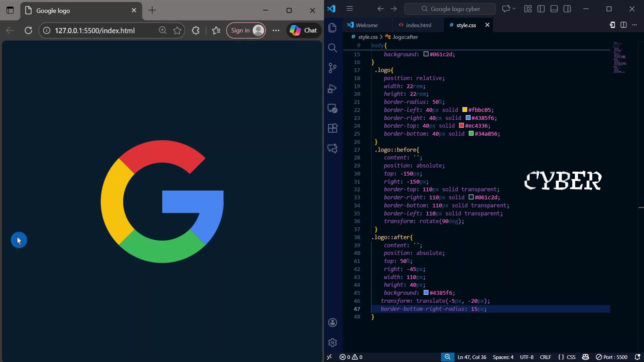Viewport: 644px width, 362px height.
Task: Click UTF-8 encoding in status bar
Action: coord(527,357)
